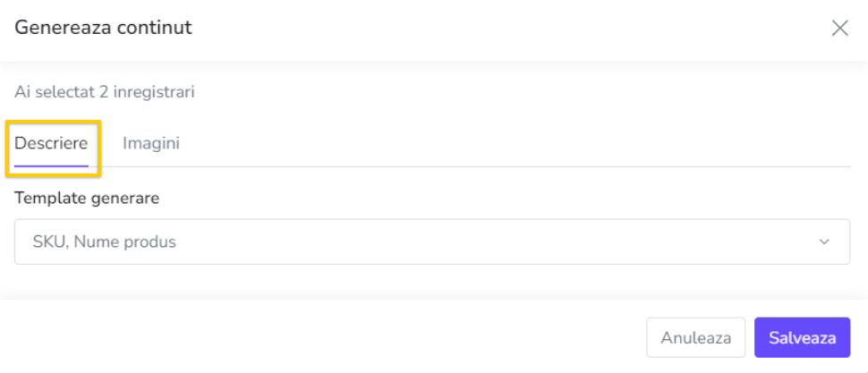Viewport: 868px width, 373px height.
Task: Click the dropdown chevron arrow icon
Action: [x=824, y=242]
